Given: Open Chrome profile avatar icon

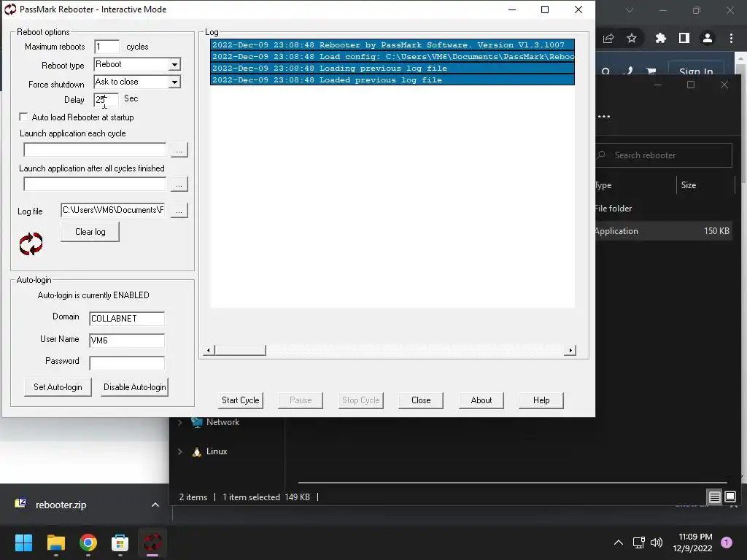Looking at the screenshot, I should [x=708, y=38].
